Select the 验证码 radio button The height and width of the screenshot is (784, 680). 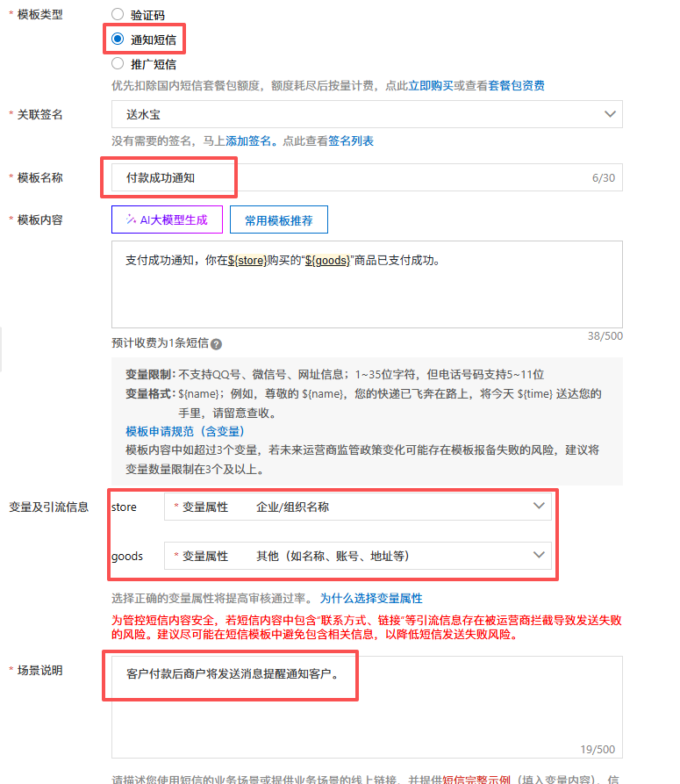click(x=118, y=15)
